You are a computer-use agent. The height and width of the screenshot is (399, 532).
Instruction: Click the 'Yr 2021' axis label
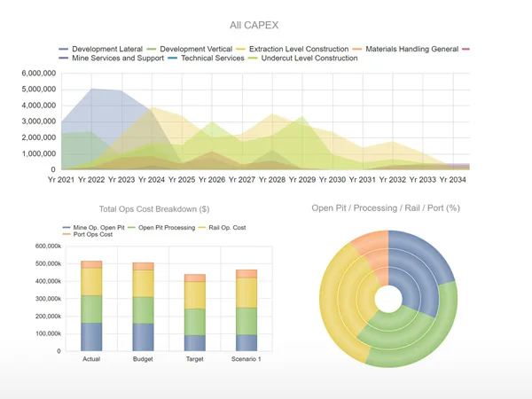pyautogui.click(x=61, y=180)
